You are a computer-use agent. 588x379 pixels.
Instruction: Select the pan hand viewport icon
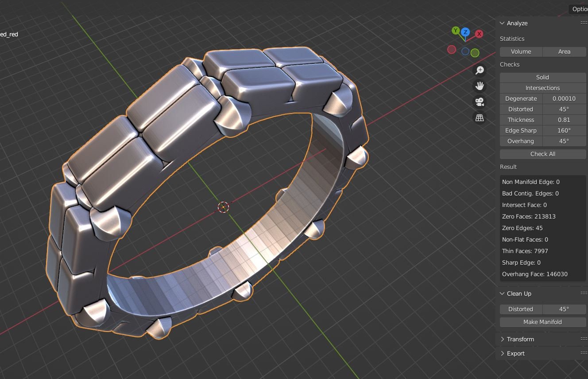tap(480, 86)
